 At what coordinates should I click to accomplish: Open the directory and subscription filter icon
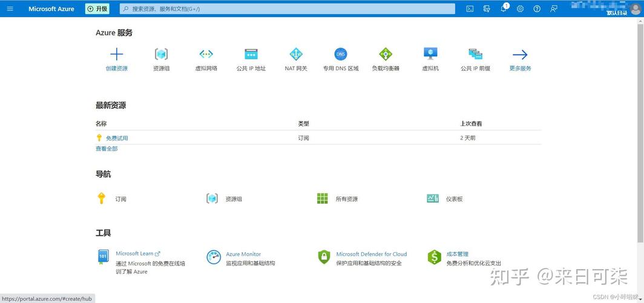(x=487, y=8)
